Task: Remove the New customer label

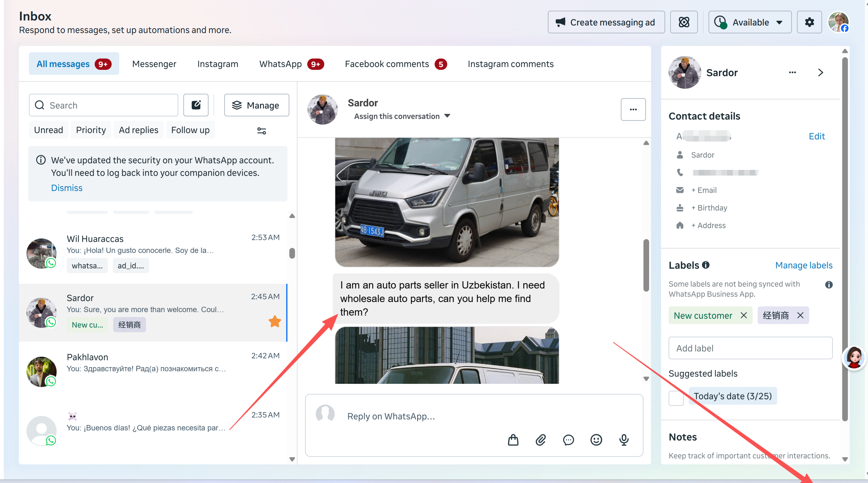Action: click(x=744, y=315)
